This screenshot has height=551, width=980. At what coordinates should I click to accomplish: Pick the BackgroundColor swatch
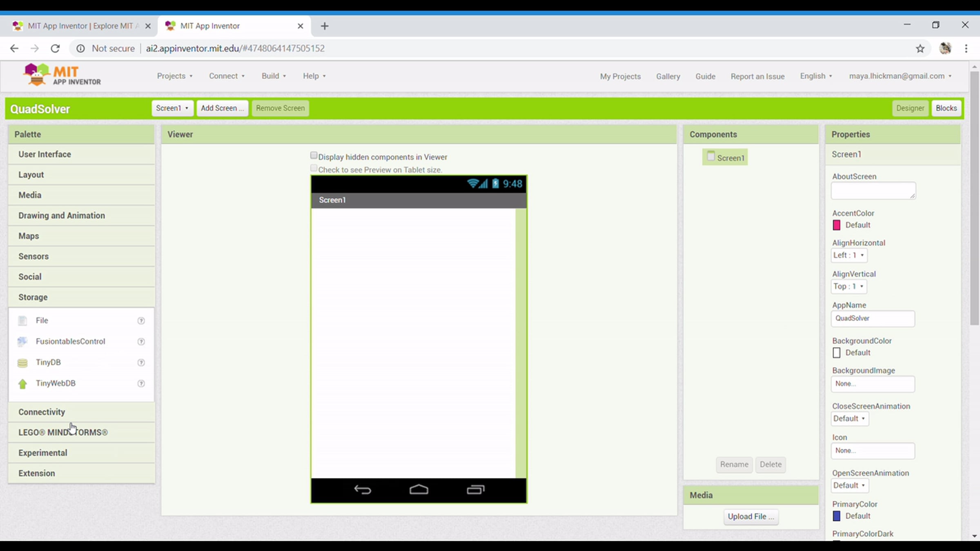(x=836, y=353)
